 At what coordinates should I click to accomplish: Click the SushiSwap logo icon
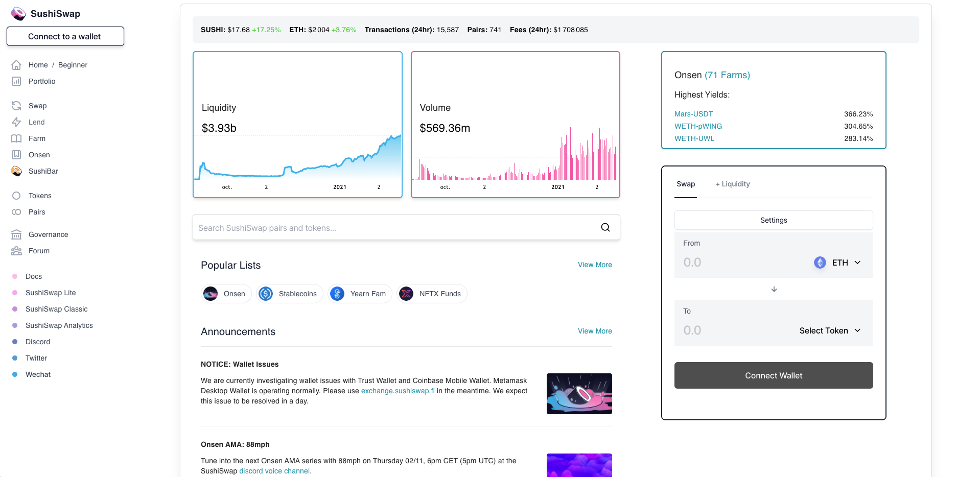[18, 14]
